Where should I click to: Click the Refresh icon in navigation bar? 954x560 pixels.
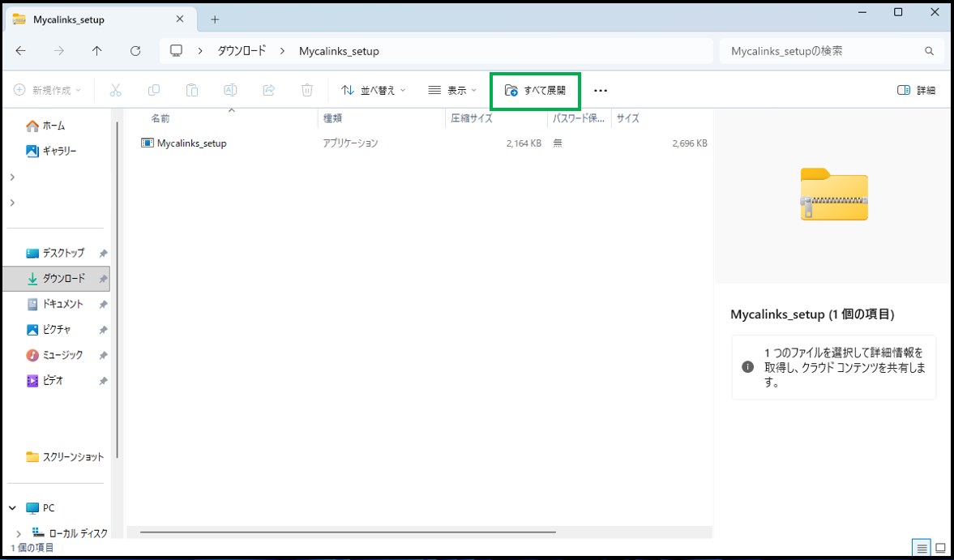coord(136,51)
